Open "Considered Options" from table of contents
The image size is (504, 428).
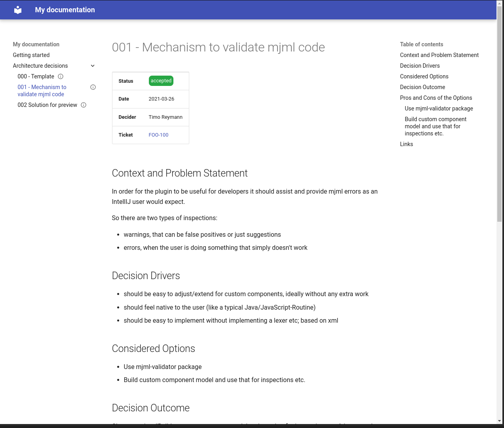click(x=424, y=76)
